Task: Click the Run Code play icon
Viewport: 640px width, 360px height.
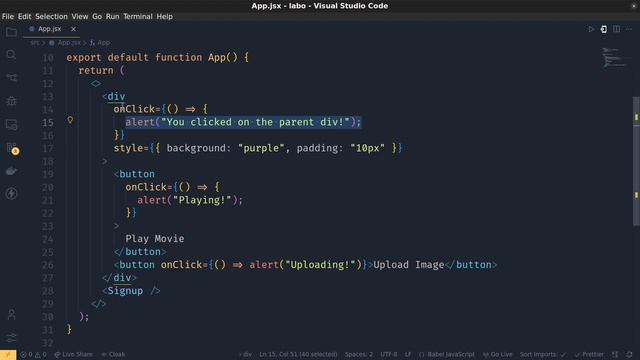Action: tap(591, 29)
